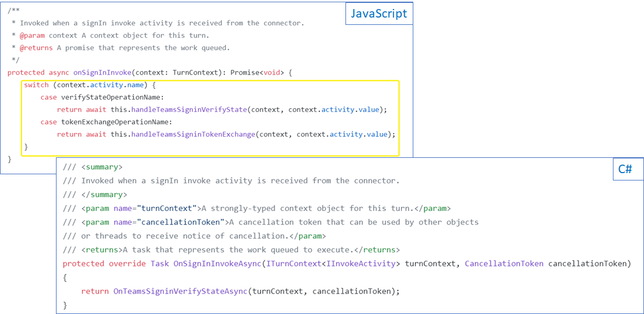Click the closing </summary> tag in C# code

(x=105, y=195)
